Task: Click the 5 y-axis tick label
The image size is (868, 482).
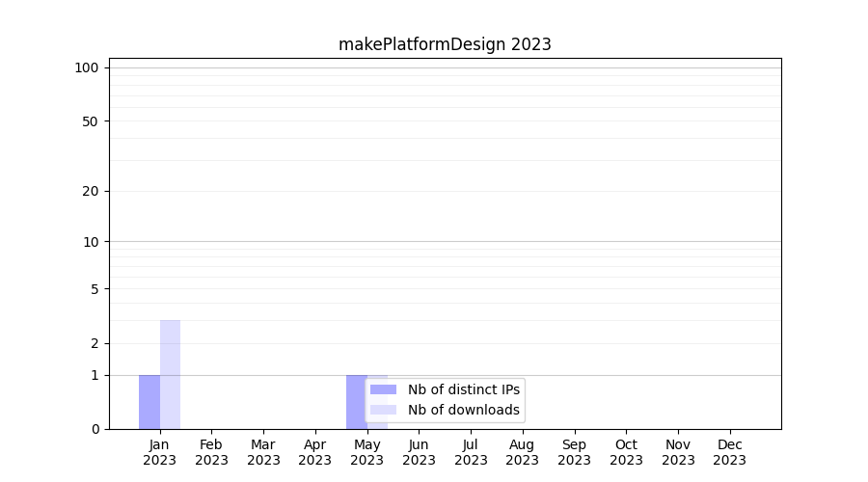Action: click(95, 289)
